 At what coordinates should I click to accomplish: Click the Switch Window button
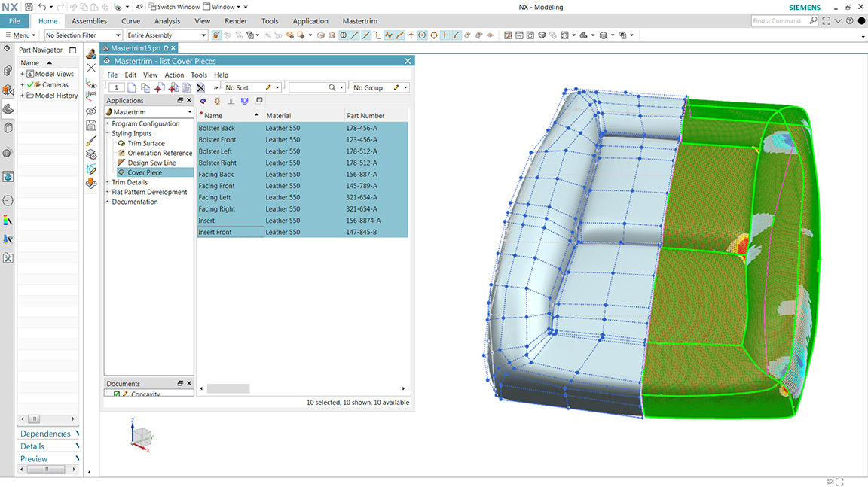click(x=173, y=7)
